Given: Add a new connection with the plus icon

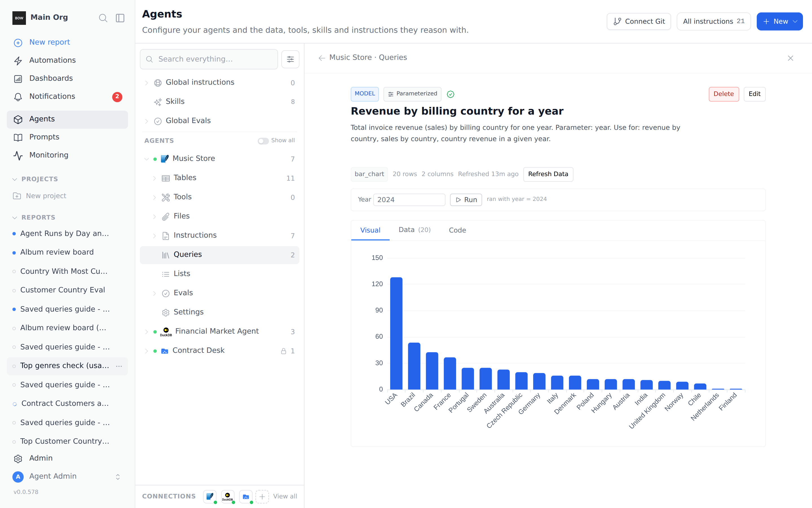Looking at the screenshot, I should pyautogui.click(x=262, y=496).
